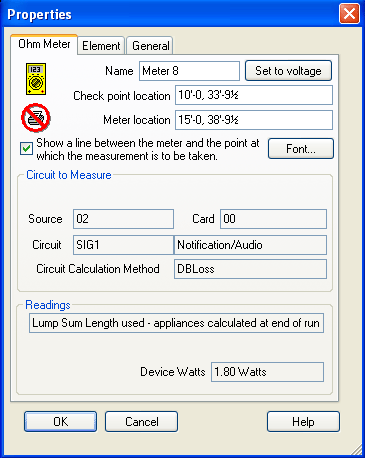The height and width of the screenshot is (458, 365).
Task: Switch to the Ohm Meter tab
Action: click(44, 44)
